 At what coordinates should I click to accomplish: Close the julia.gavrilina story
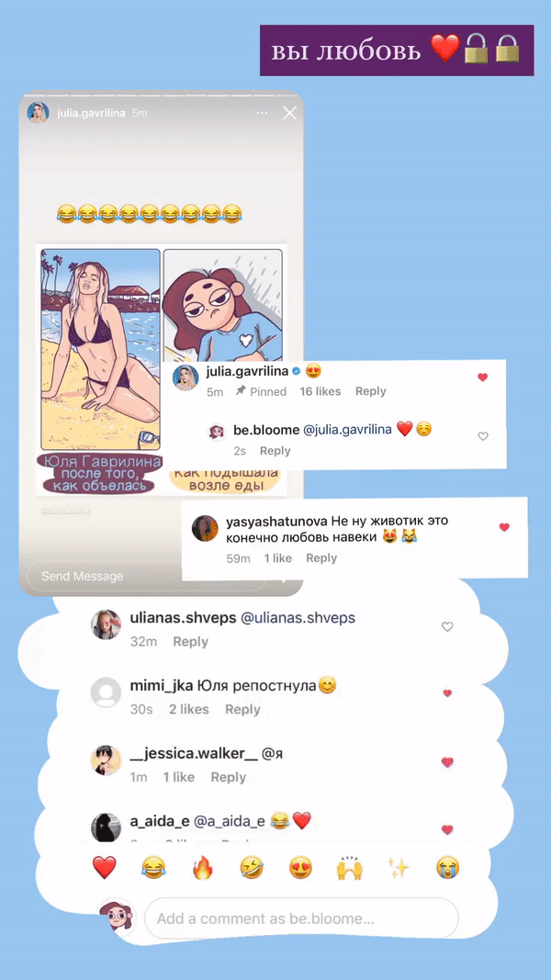pos(290,113)
